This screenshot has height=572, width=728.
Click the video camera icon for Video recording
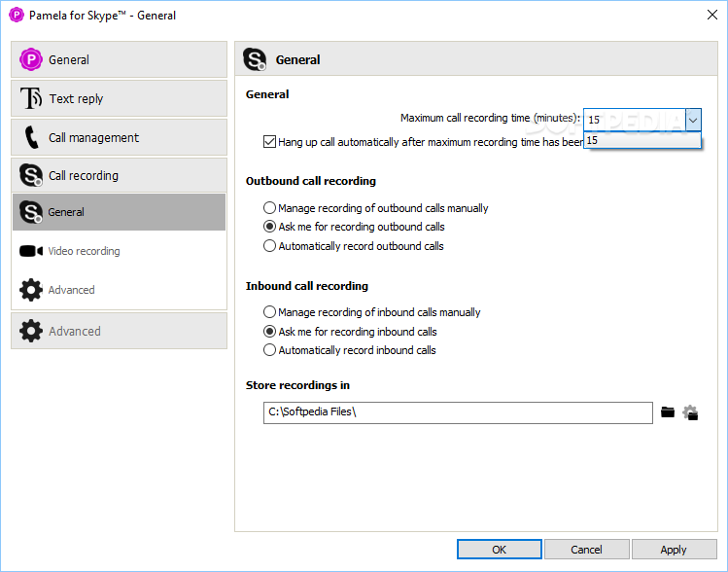click(31, 251)
